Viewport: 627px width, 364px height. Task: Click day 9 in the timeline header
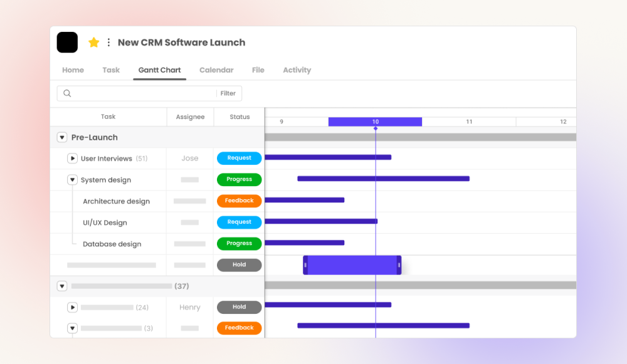pyautogui.click(x=282, y=122)
